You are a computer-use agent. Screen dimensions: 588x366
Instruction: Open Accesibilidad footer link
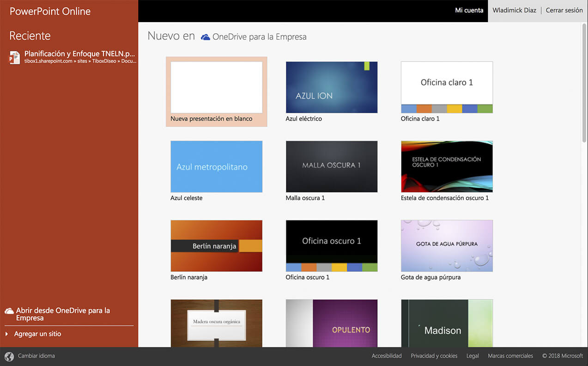pyautogui.click(x=387, y=356)
